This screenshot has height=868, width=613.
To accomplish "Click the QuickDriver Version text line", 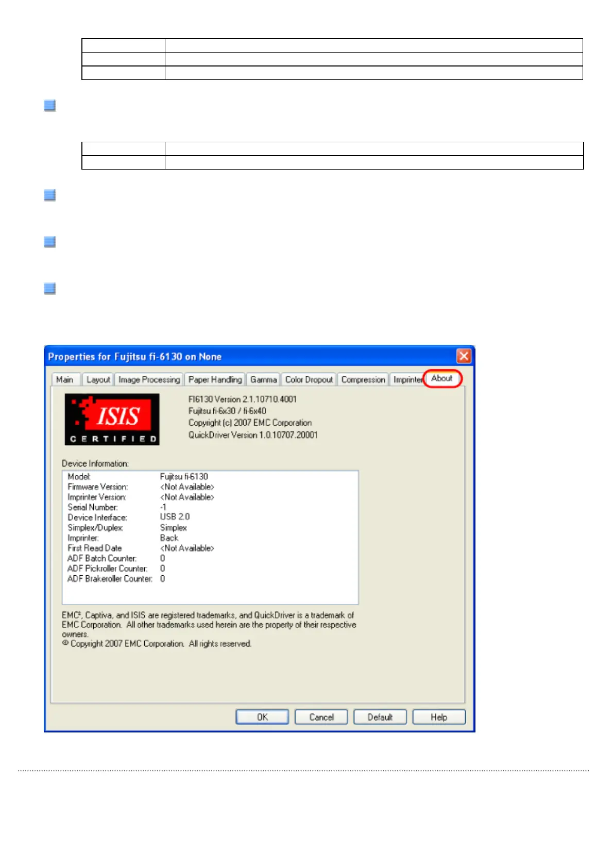I will (253, 435).
